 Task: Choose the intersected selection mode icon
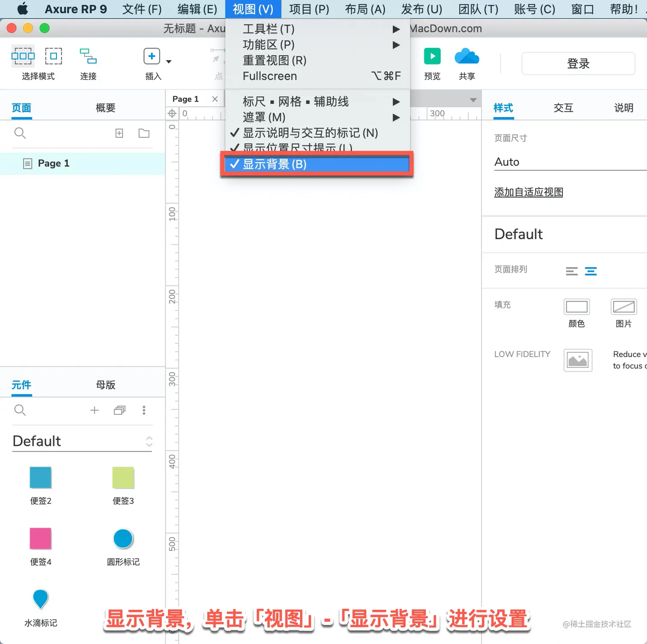pyautogui.click(x=23, y=56)
